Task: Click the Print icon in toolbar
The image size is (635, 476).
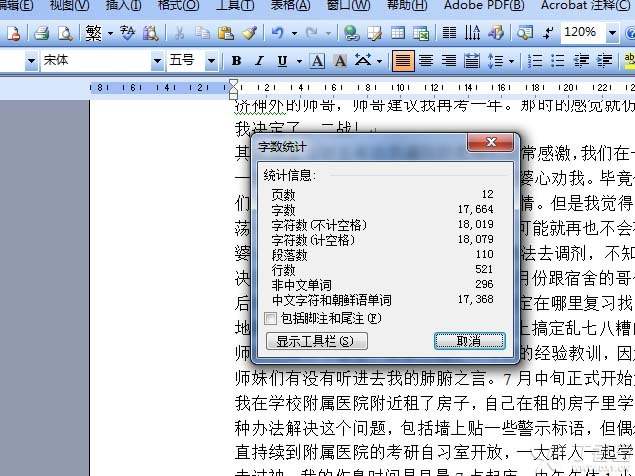Action: (x=42, y=33)
